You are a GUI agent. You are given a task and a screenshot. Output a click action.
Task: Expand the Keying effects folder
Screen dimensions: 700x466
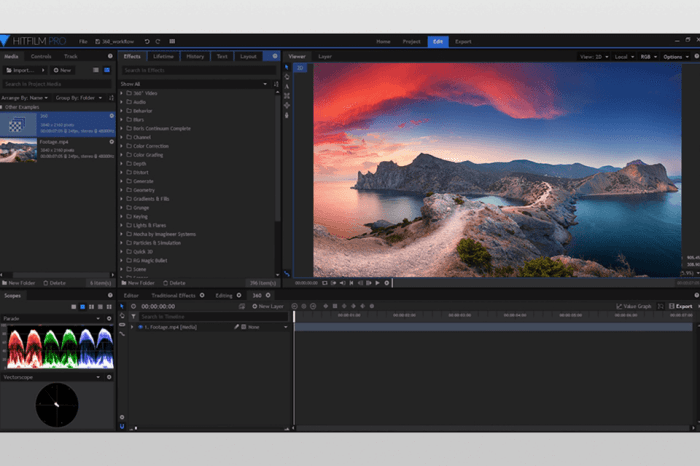coord(121,216)
